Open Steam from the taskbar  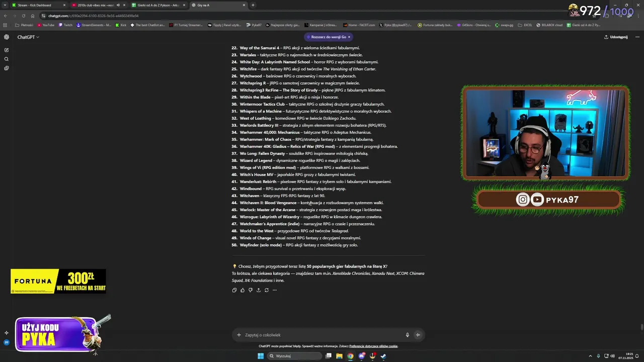click(383, 356)
